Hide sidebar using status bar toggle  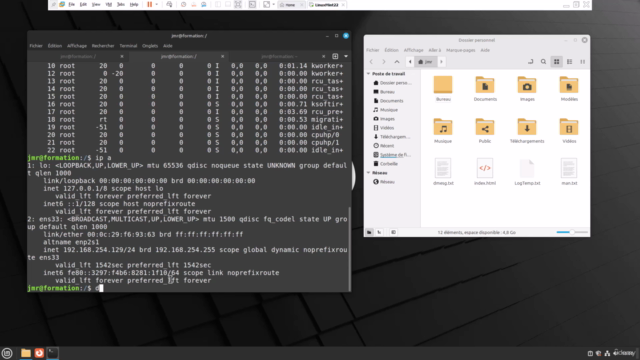pyautogui.click(x=393, y=232)
